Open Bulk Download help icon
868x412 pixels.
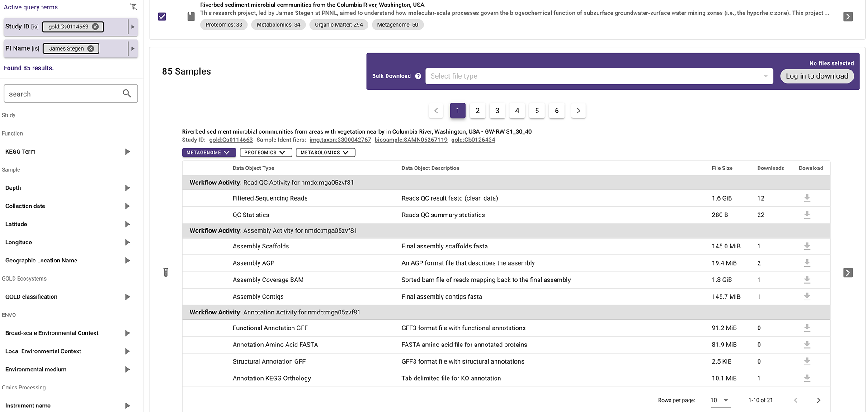point(418,76)
